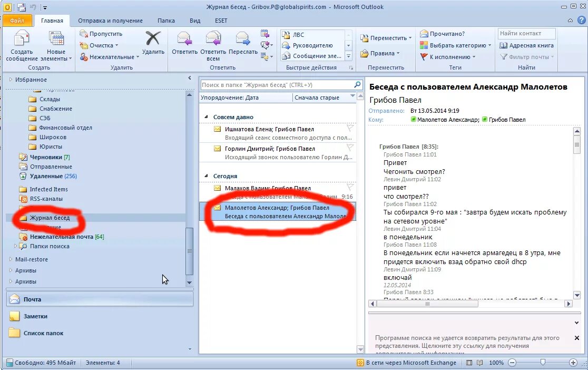Expand the quick actions gallery
588x370 pixels.
pos(348,56)
